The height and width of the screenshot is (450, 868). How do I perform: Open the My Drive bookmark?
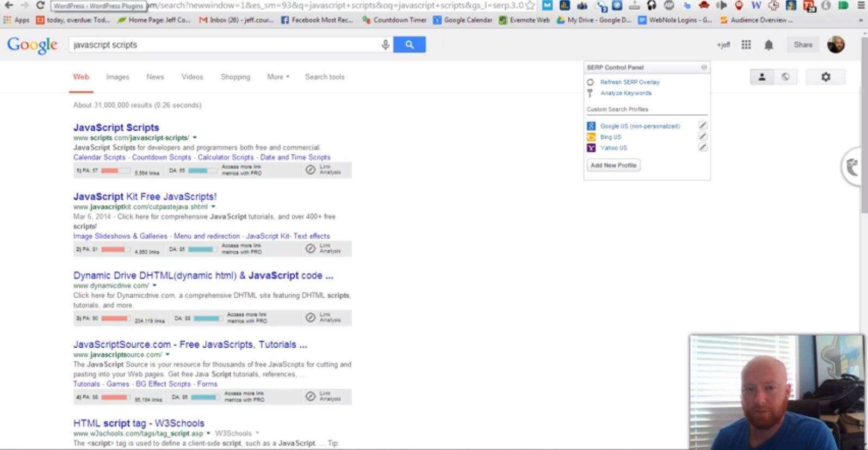(593, 20)
